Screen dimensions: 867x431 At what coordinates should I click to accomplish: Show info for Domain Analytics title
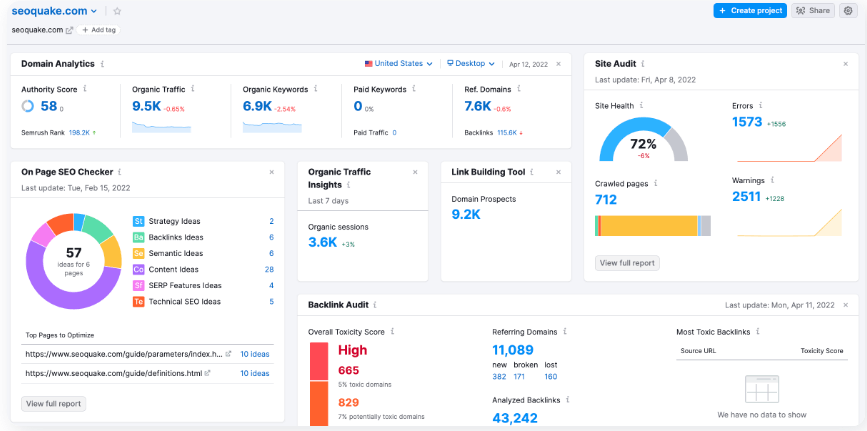[x=102, y=64]
